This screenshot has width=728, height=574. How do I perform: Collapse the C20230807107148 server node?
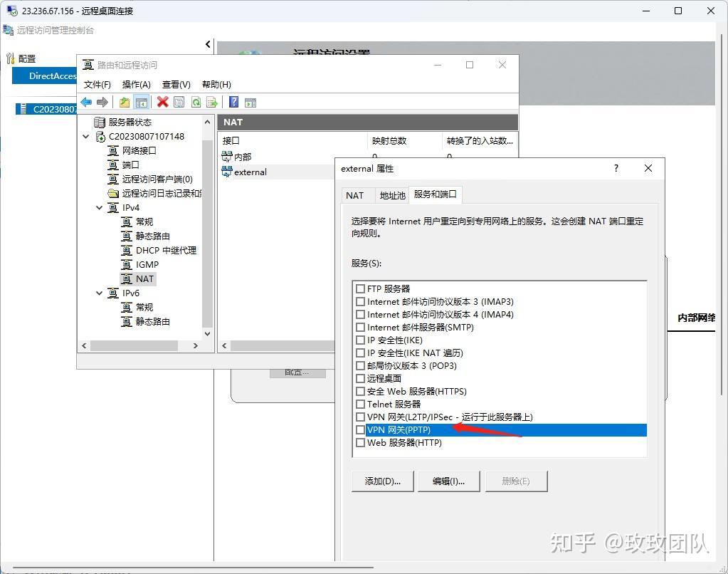tap(85, 136)
